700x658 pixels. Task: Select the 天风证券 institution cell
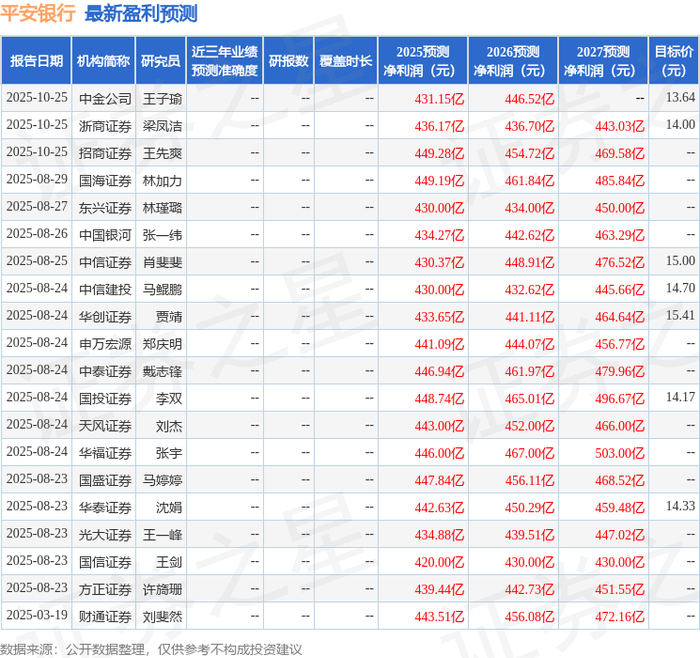tap(105, 426)
